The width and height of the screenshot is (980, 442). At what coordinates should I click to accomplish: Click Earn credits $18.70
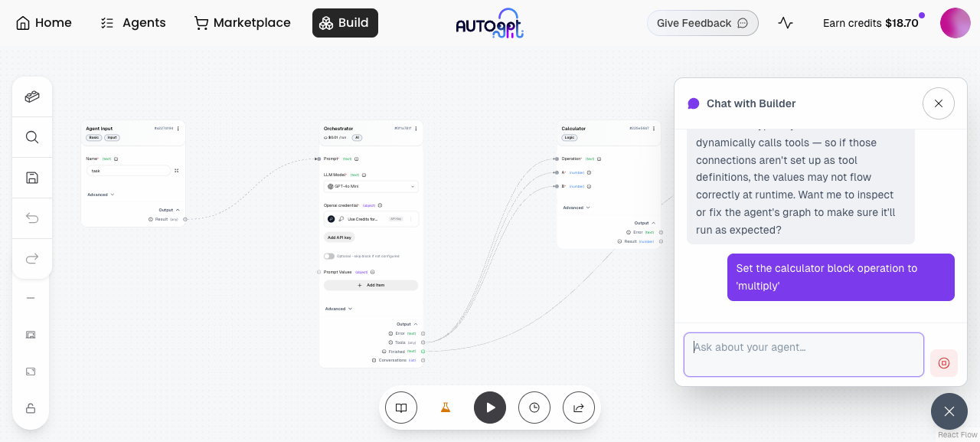click(x=871, y=23)
